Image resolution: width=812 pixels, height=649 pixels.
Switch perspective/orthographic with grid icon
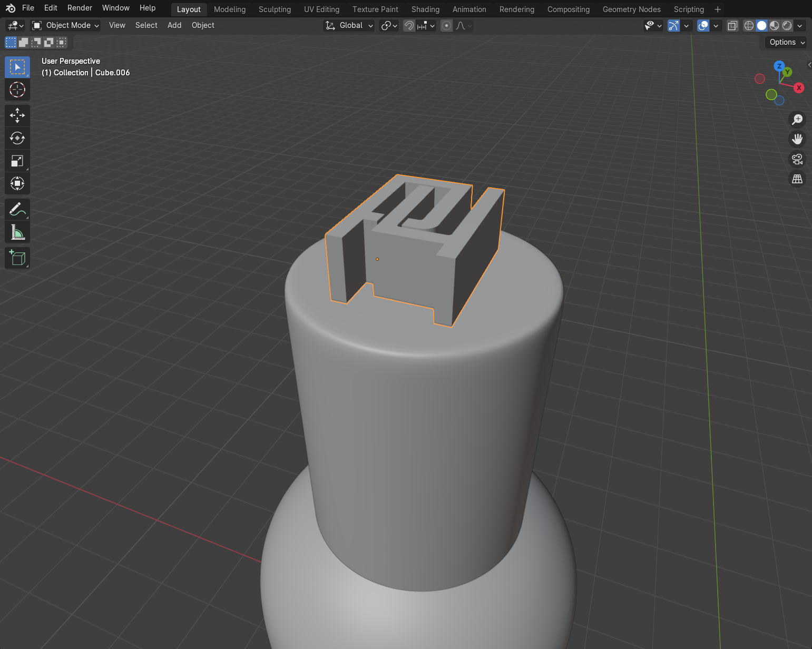(797, 179)
